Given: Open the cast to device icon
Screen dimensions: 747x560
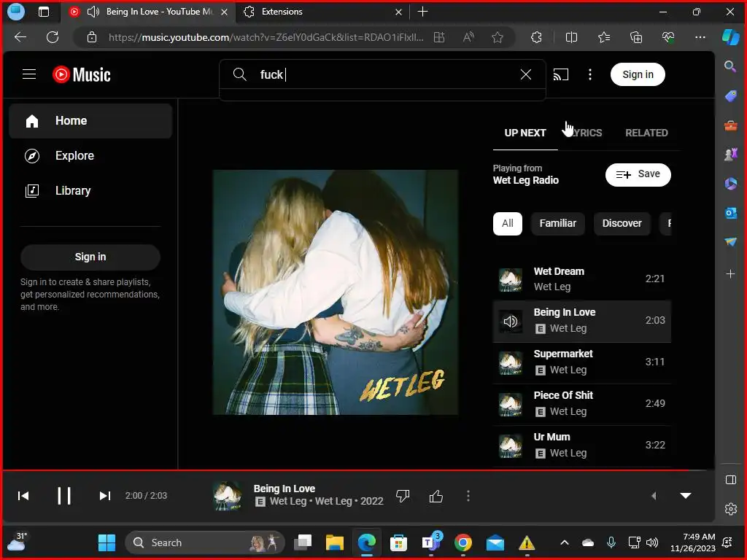Looking at the screenshot, I should (561, 74).
